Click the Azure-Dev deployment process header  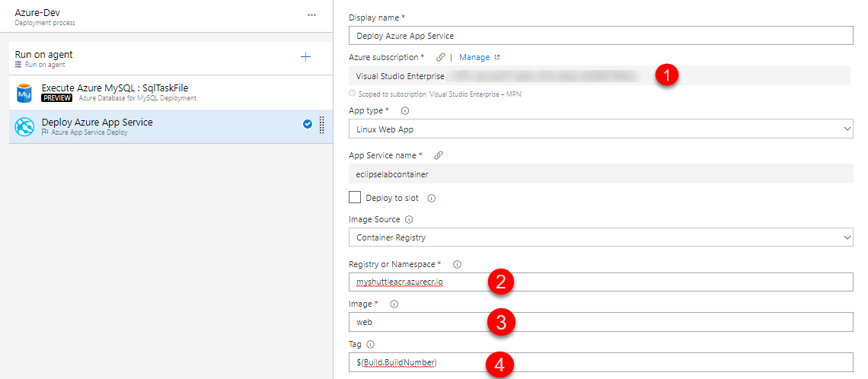[166, 16]
